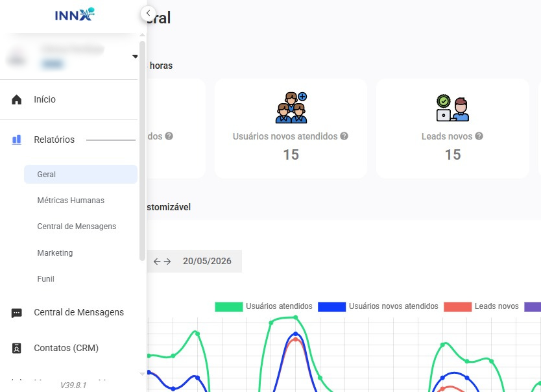The image size is (541, 392).
Task: Toggle Leads novos series in legend
Action: point(481,306)
